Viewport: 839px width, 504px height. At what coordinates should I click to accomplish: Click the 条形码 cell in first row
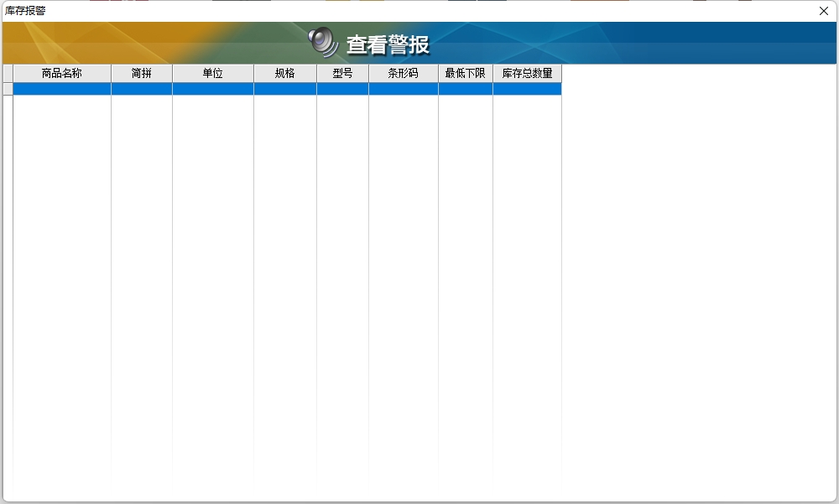click(403, 89)
